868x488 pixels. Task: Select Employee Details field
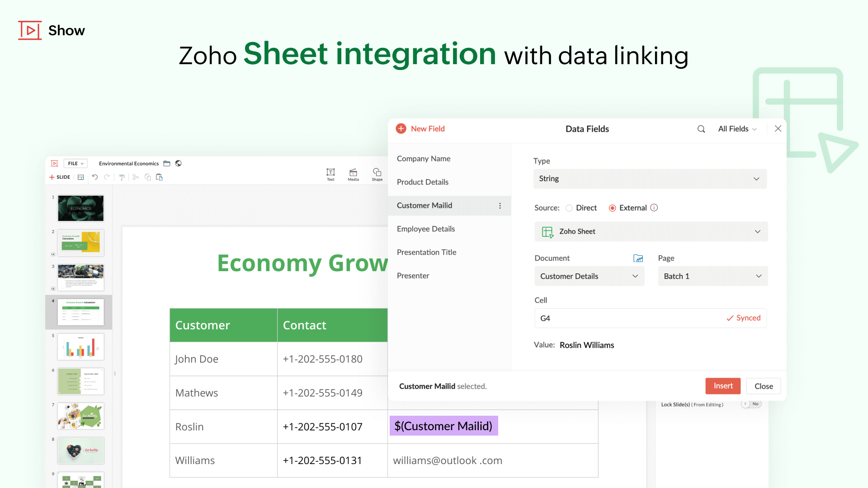pyautogui.click(x=449, y=229)
